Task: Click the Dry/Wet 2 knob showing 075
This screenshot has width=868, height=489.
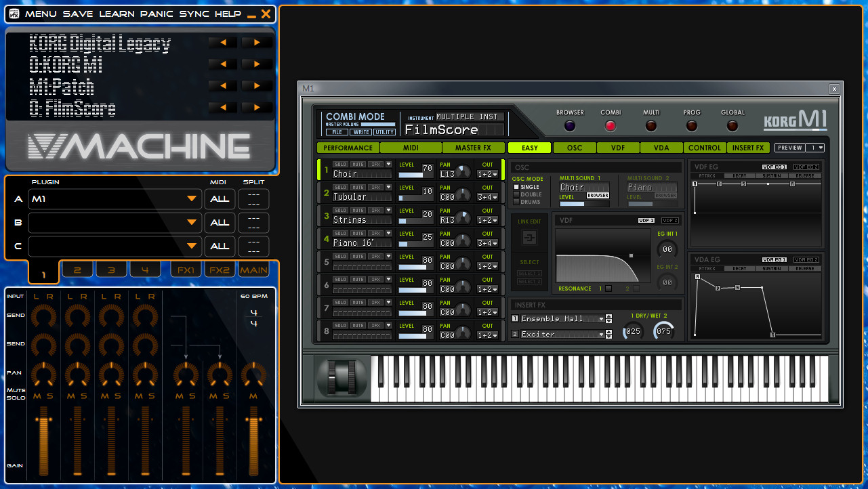Action: pos(663,331)
